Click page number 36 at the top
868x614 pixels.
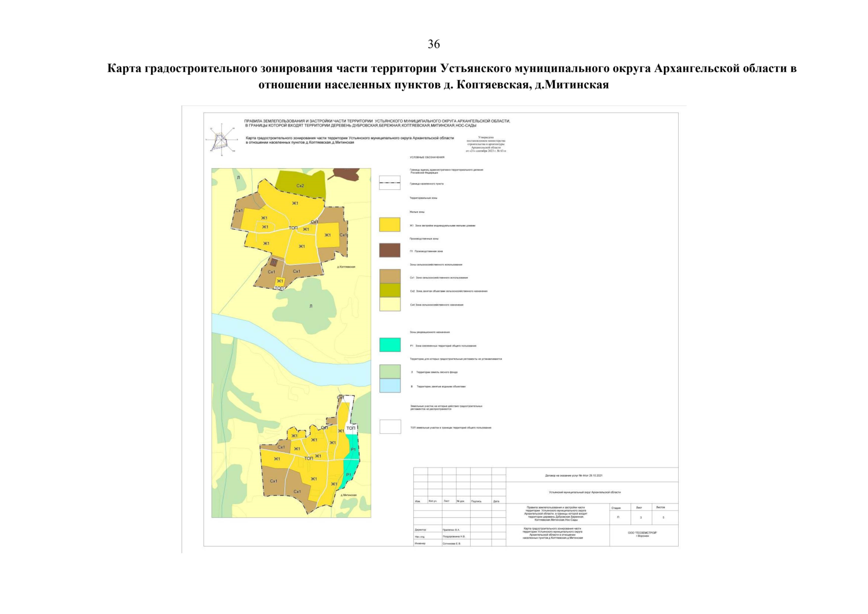coord(434,45)
